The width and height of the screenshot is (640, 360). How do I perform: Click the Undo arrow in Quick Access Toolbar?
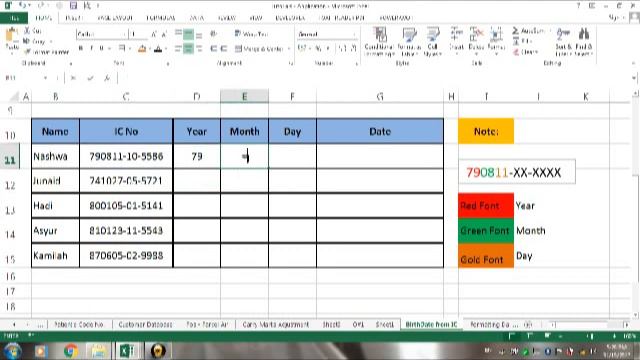pyautogui.click(x=23, y=5)
